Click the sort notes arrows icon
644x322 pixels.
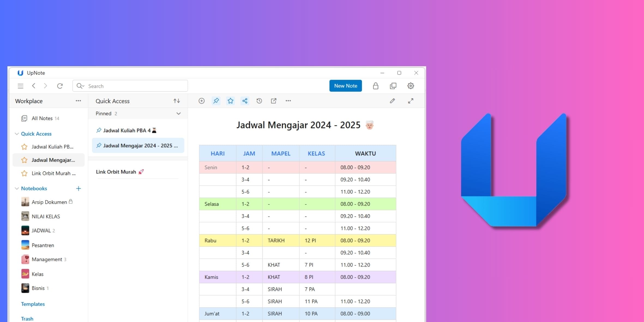(x=177, y=101)
